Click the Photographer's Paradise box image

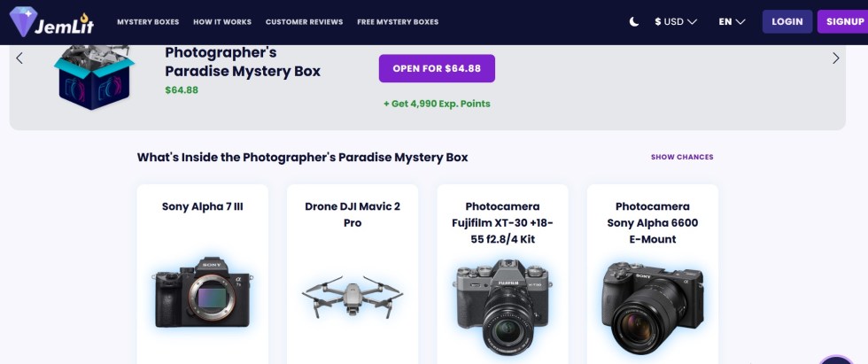(x=92, y=77)
